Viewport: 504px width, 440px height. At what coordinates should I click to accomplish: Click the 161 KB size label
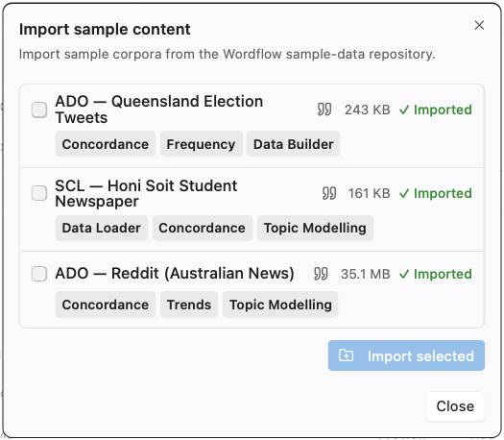370,193
